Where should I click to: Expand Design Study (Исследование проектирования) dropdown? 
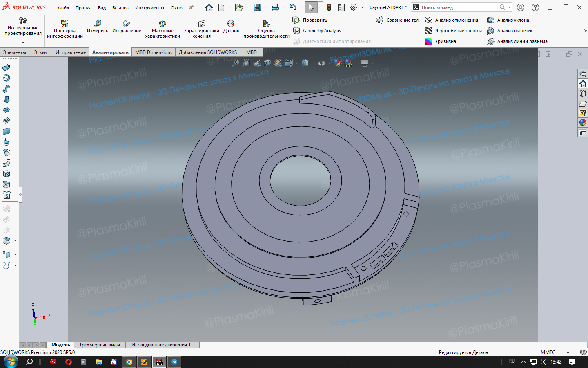pos(23,42)
